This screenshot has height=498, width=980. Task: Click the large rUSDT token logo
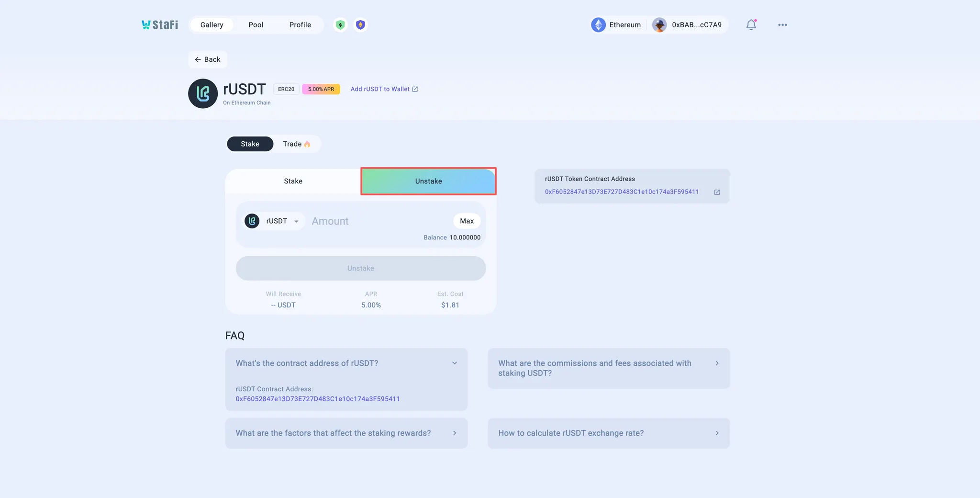point(203,94)
